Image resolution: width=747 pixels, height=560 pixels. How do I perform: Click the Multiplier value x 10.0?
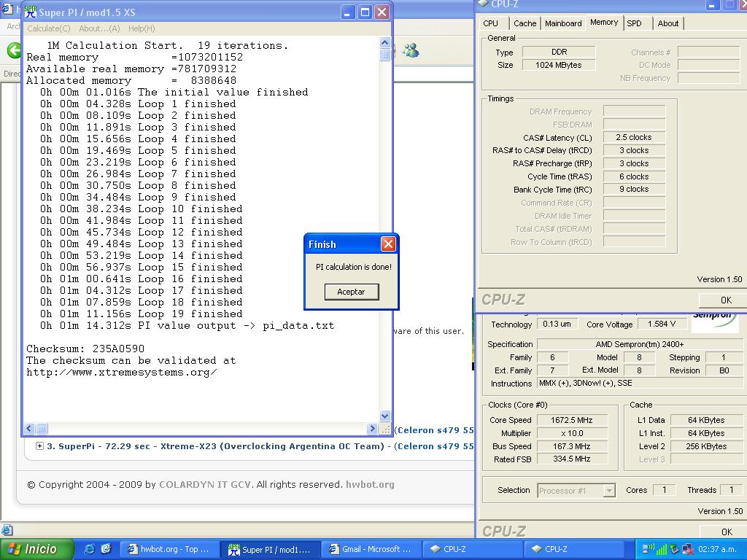coord(572,433)
